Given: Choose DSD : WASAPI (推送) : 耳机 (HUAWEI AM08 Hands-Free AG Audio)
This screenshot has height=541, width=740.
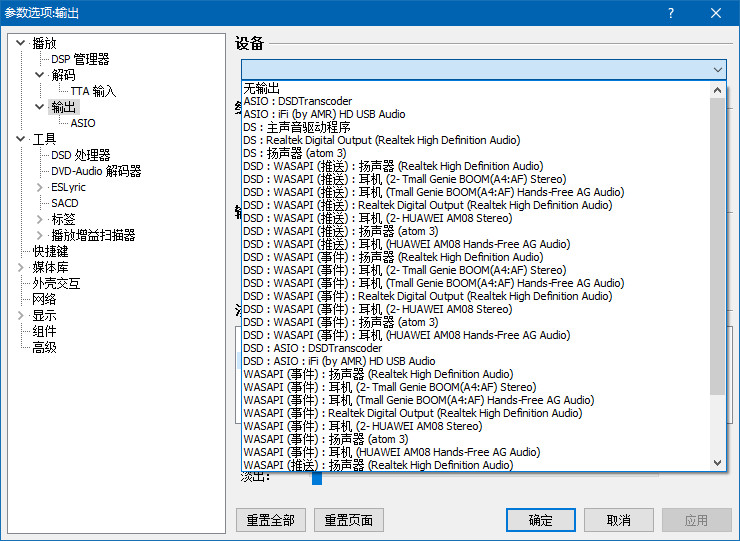Looking at the screenshot, I should [476, 244].
